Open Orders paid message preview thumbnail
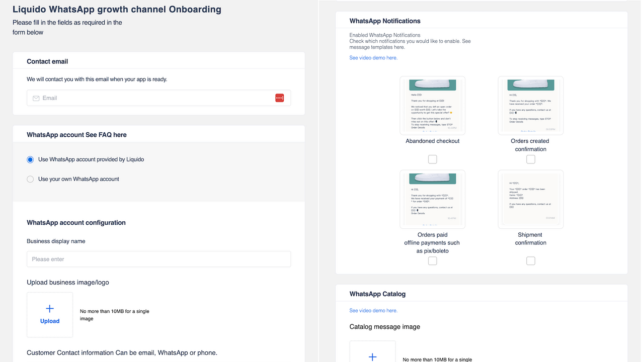Screen dimensions: 644x362 [433, 199]
